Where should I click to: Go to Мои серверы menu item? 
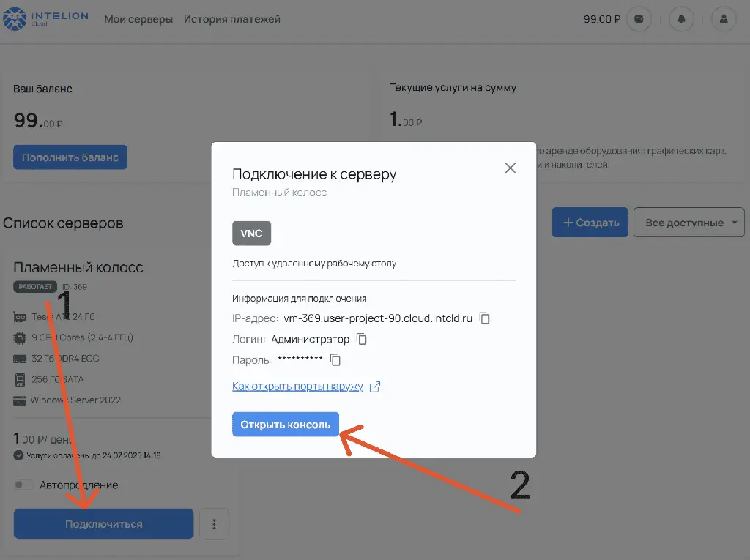coord(138,20)
